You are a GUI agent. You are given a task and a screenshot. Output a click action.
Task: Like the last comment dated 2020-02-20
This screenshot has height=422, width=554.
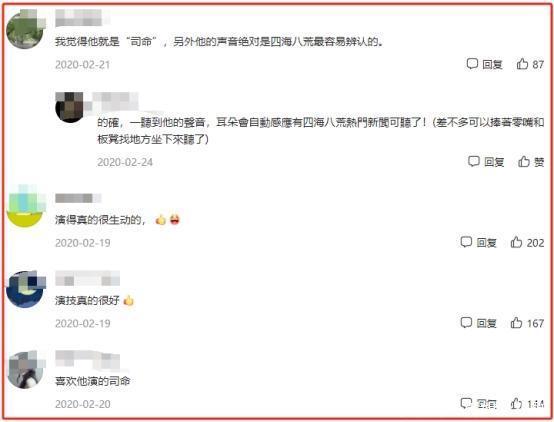tap(516, 403)
